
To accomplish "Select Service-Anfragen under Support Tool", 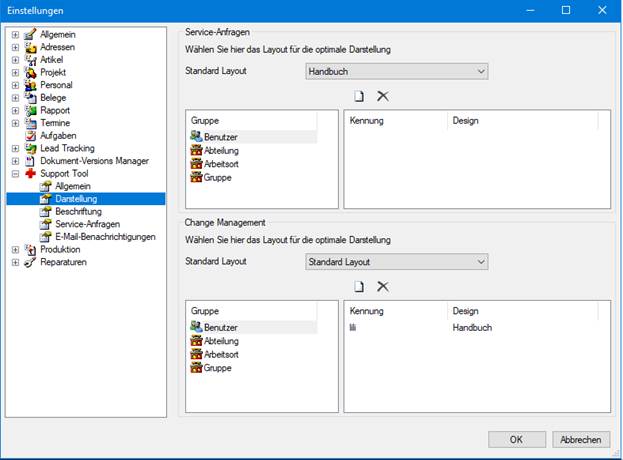I will click(87, 224).
